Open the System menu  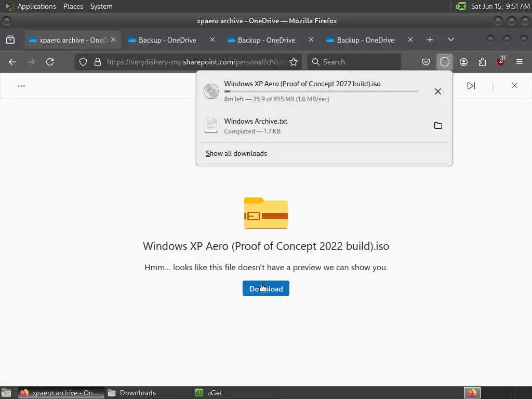coord(101,6)
